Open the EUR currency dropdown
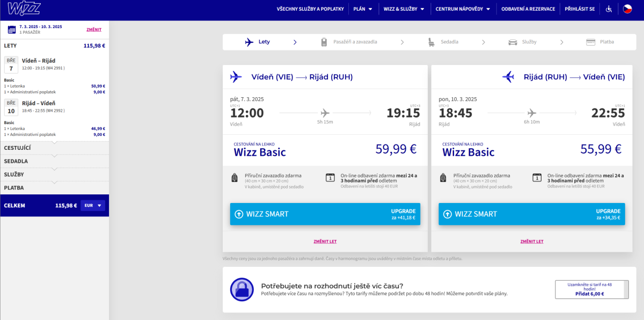The height and width of the screenshot is (320, 644). (93, 206)
